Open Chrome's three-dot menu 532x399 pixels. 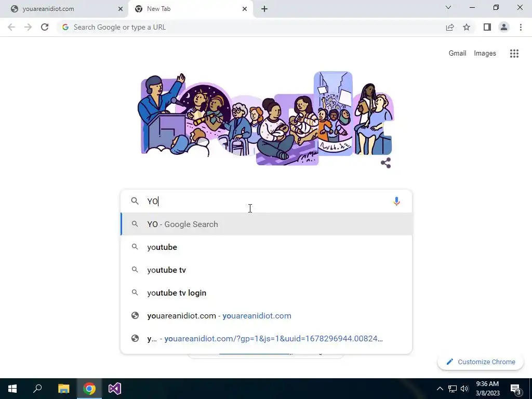coord(521,27)
